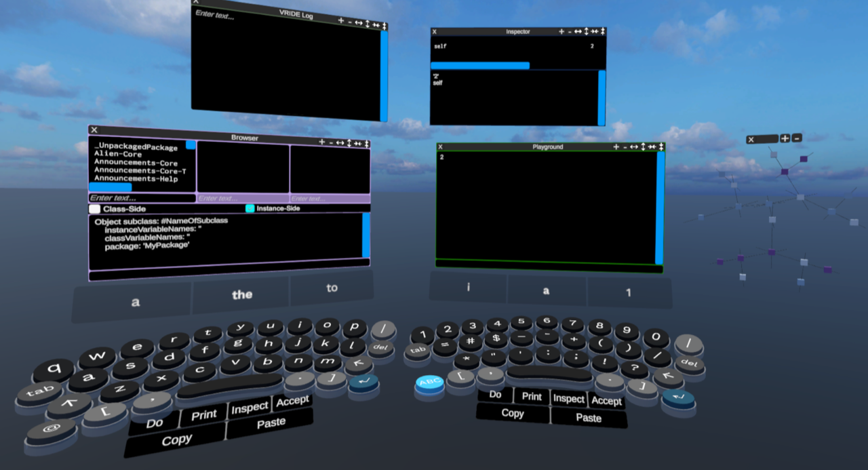
Task: Click the horizontal shrink arrows on the VRIDE Log window
Action: 376,24
